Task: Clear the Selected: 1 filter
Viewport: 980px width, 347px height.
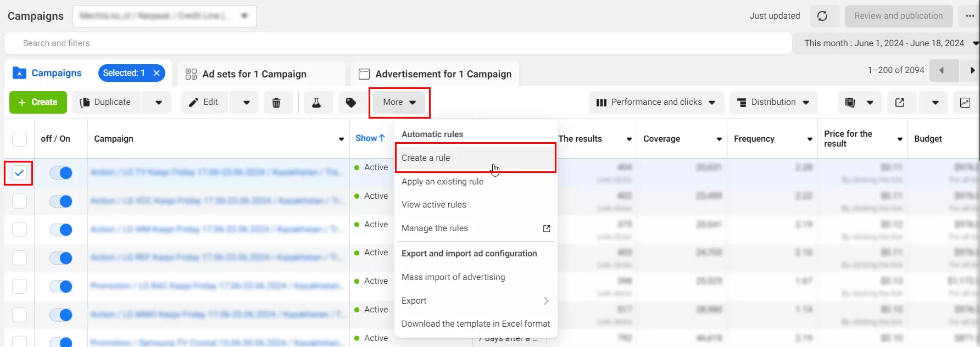Action: (x=157, y=73)
